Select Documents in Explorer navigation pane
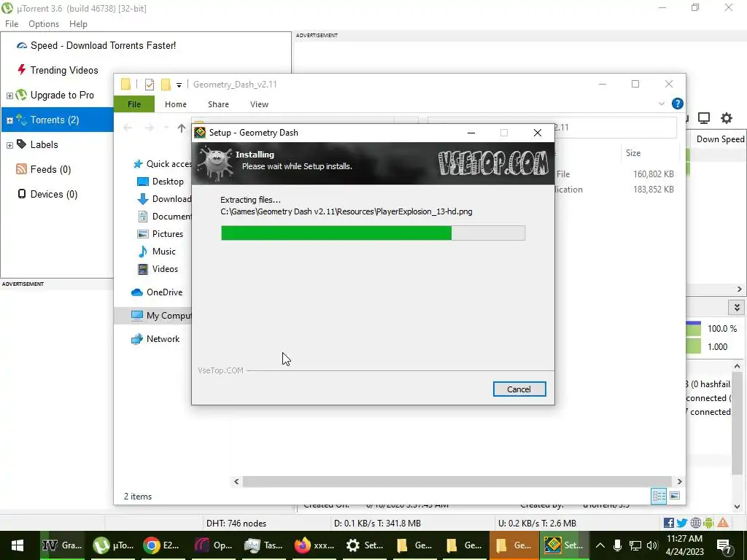Viewport: 747px width, 560px height. tap(164, 216)
